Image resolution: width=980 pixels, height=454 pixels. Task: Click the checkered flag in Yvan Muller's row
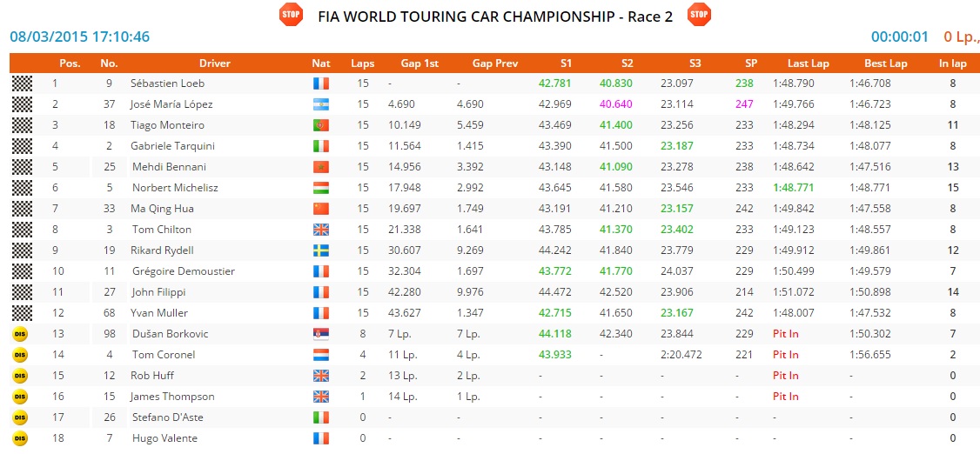click(x=22, y=313)
